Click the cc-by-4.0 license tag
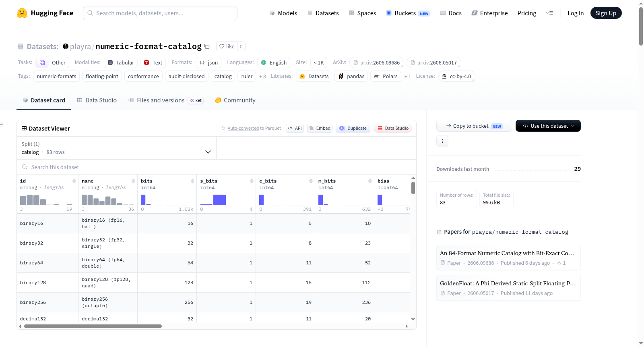Screen dimensions: 644x347 click(x=456, y=76)
